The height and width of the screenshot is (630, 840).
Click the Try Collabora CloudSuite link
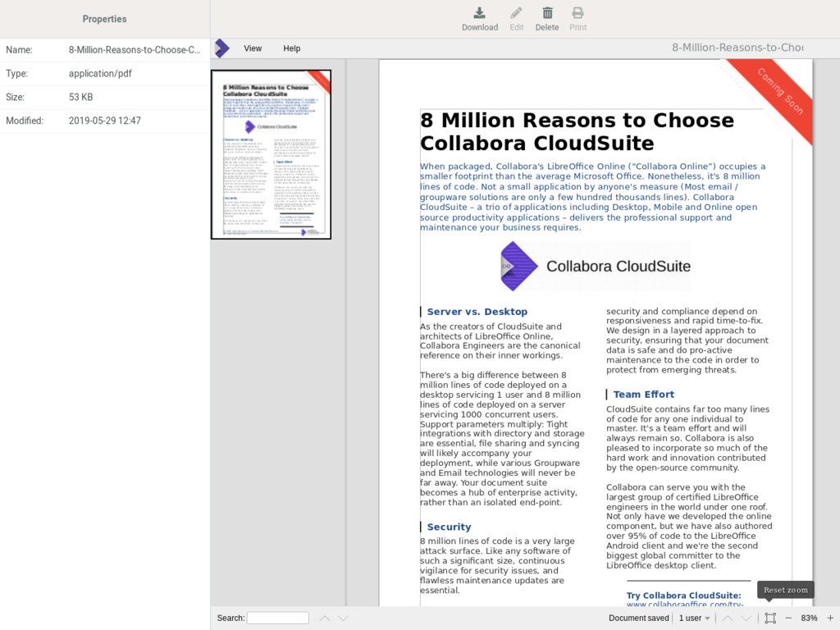pyautogui.click(x=683, y=596)
